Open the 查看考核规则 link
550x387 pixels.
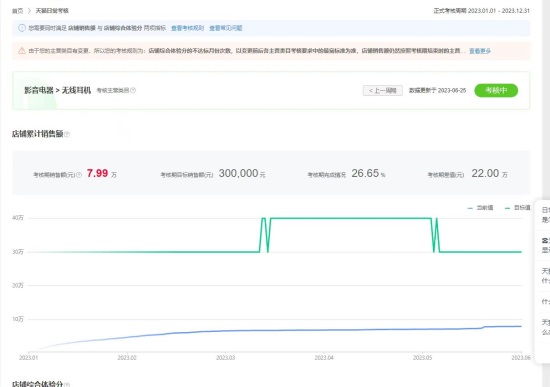[187, 28]
